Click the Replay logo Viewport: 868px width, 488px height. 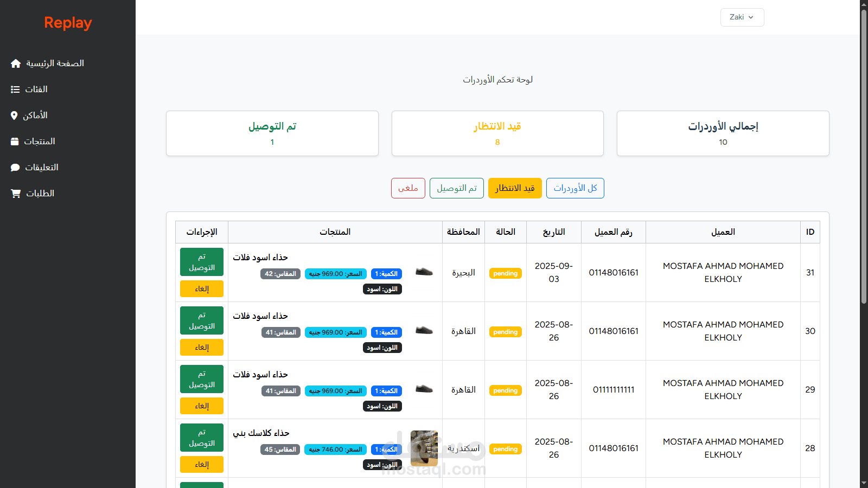[68, 23]
